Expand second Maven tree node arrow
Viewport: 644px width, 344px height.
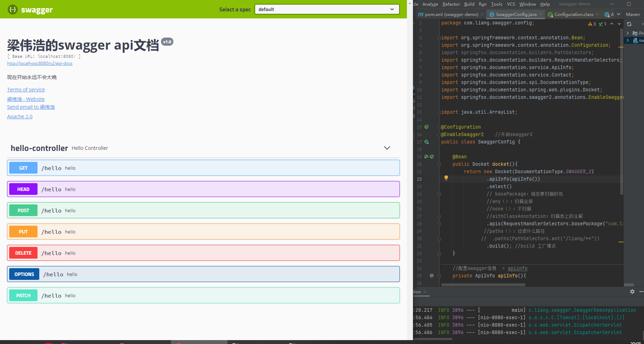coord(628,40)
